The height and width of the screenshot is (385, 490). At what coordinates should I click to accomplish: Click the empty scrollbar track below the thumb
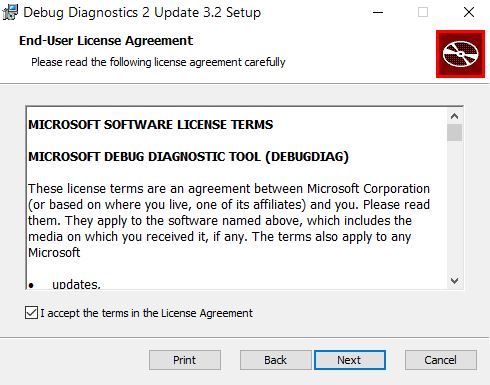(x=454, y=207)
